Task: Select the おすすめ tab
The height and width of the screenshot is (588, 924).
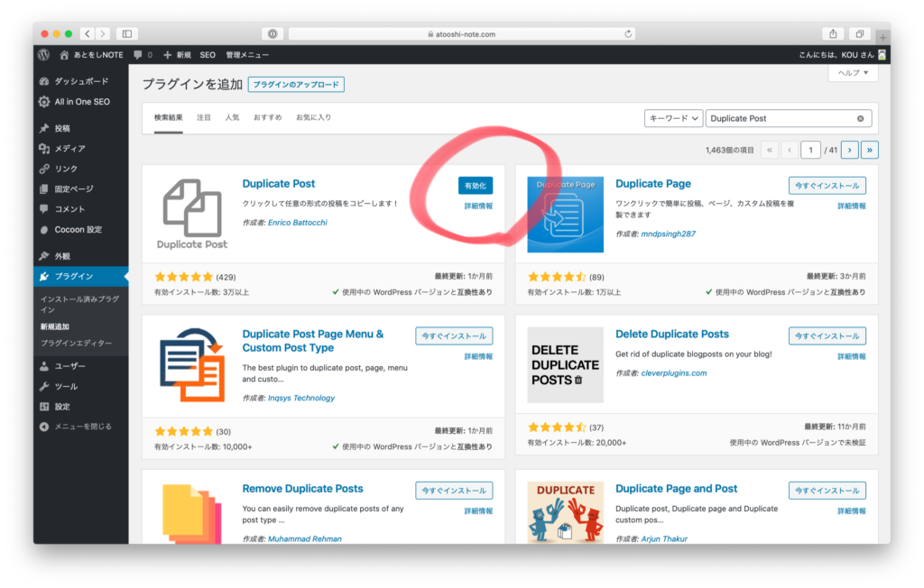Action: [x=267, y=117]
